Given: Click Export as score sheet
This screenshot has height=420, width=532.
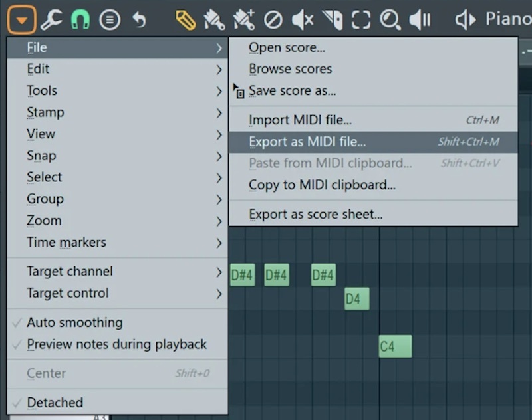Looking at the screenshot, I should pyautogui.click(x=315, y=215).
